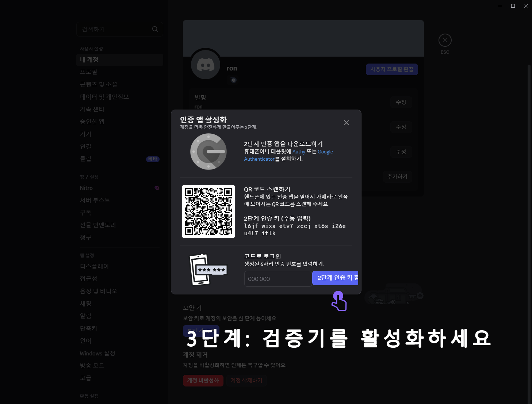Open the 클립 settings section
The image size is (532, 404).
click(x=120, y=159)
